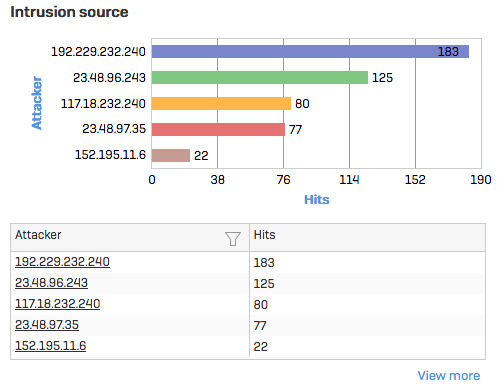Click the orange bar with 80 hits
This screenshot has width=497, height=389.
[x=221, y=103]
